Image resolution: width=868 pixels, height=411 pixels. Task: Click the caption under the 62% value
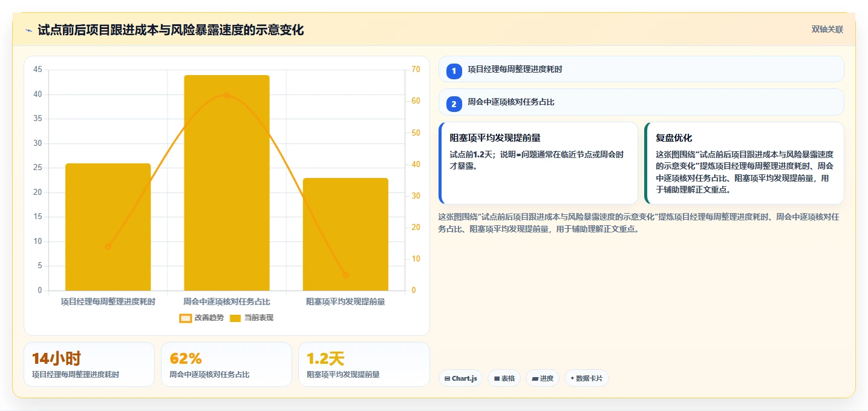point(209,375)
